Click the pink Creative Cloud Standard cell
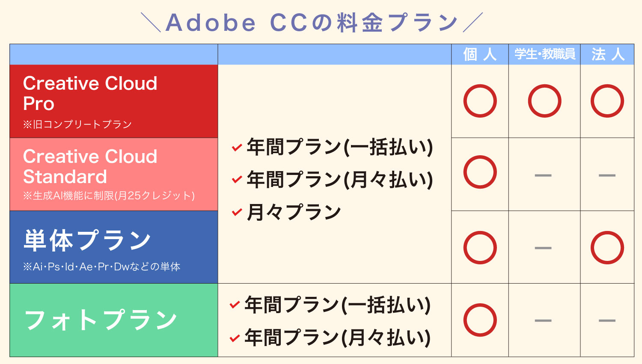Screen dimensions: 642x364 click(114, 174)
